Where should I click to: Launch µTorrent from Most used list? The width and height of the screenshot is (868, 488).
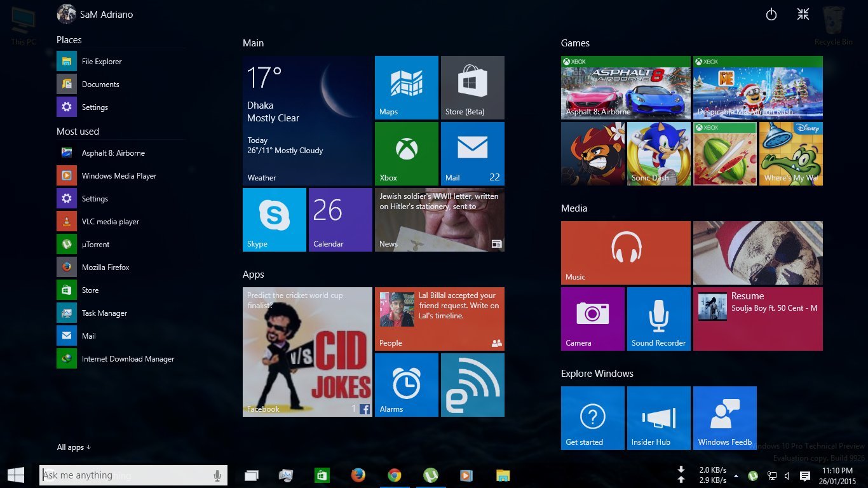121,245
